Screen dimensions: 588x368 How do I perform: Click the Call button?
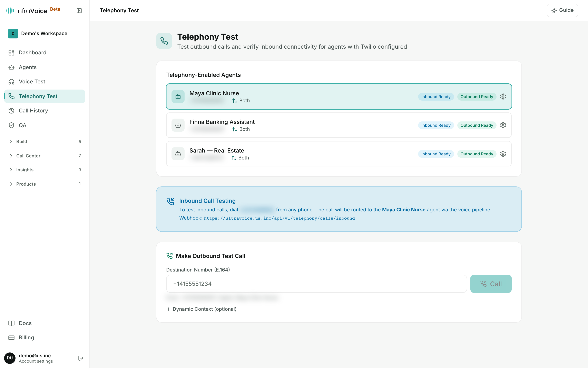click(491, 284)
